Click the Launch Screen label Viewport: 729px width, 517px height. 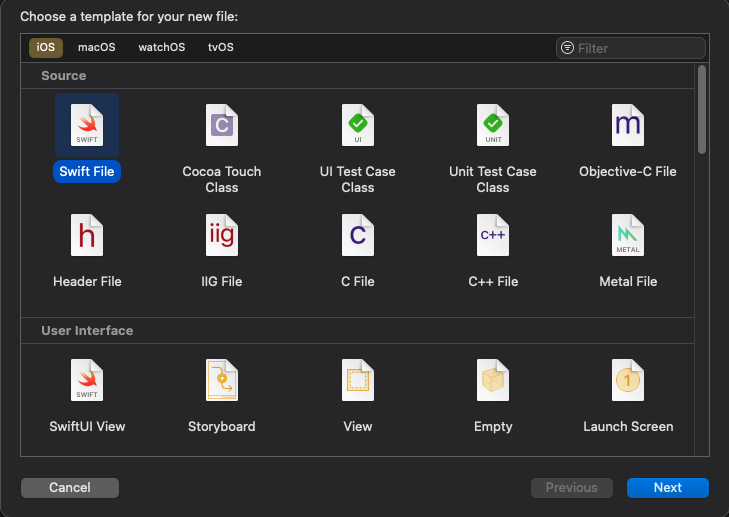[x=628, y=426]
